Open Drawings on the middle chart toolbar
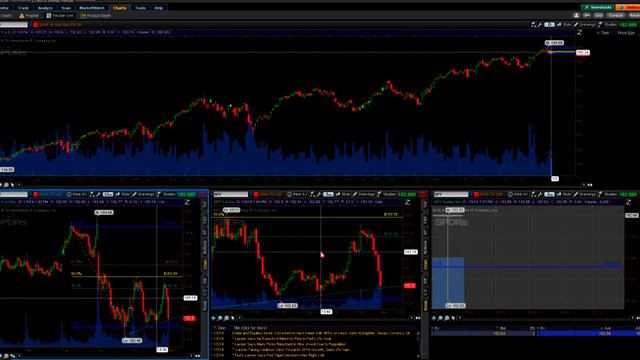Viewport: 640px width, 360px height. click(363, 194)
